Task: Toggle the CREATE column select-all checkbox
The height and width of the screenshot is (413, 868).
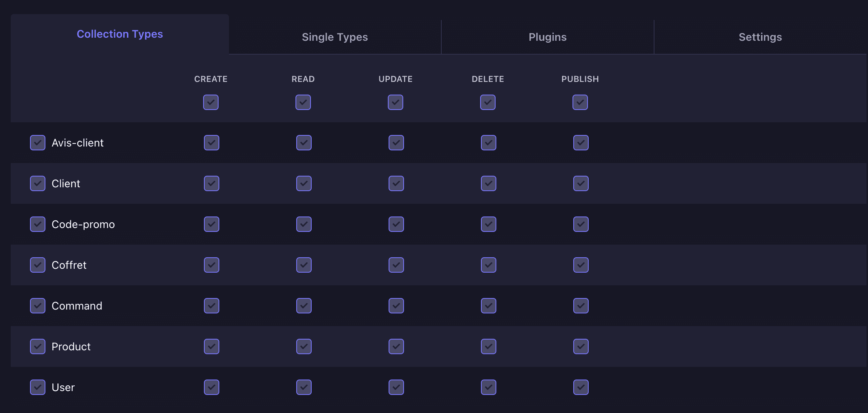Action: 211,102
